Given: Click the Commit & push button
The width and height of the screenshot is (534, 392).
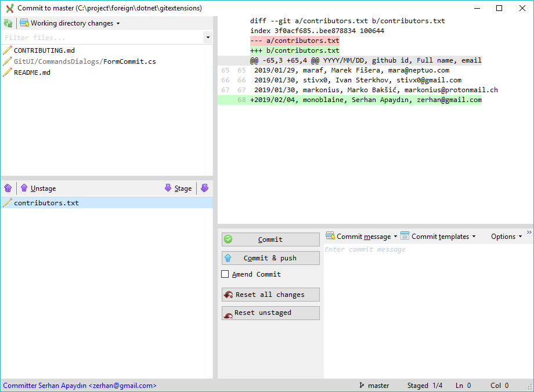Looking at the screenshot, I should [x=270, y=257].
